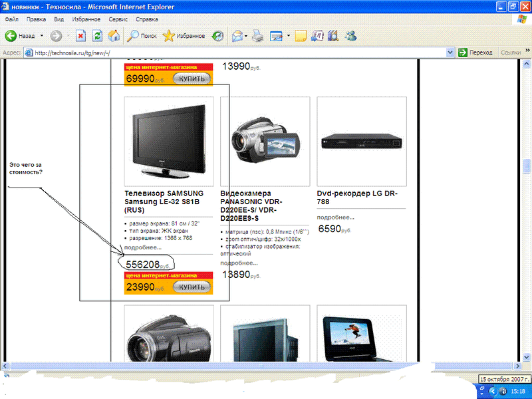Click the binoculars film toolbar icon
This screenshot has height=399, width=532.
pos(333,36)
